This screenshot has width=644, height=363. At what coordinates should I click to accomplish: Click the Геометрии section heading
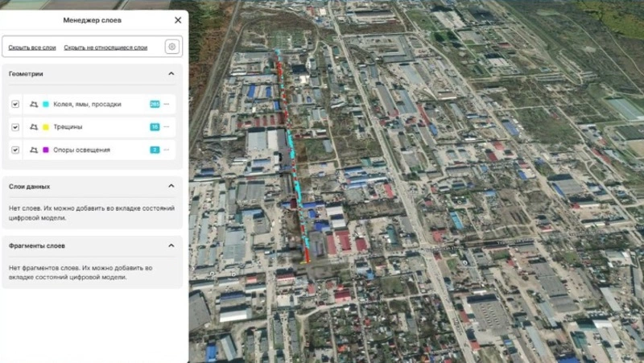pos(26,74)
